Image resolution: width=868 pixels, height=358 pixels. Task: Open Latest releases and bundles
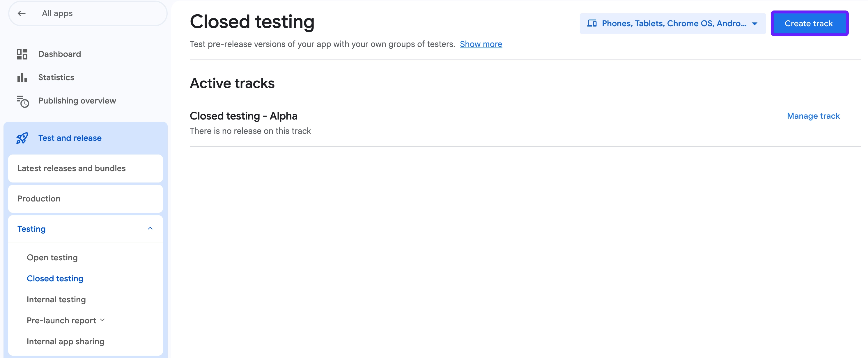pos(71,168)
